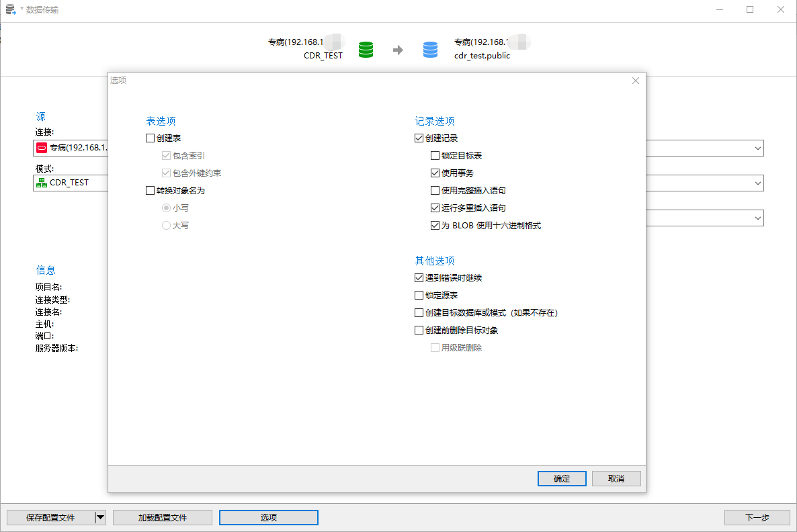Enable 创建前删除目标对象 checkbox

click(419, 330)
